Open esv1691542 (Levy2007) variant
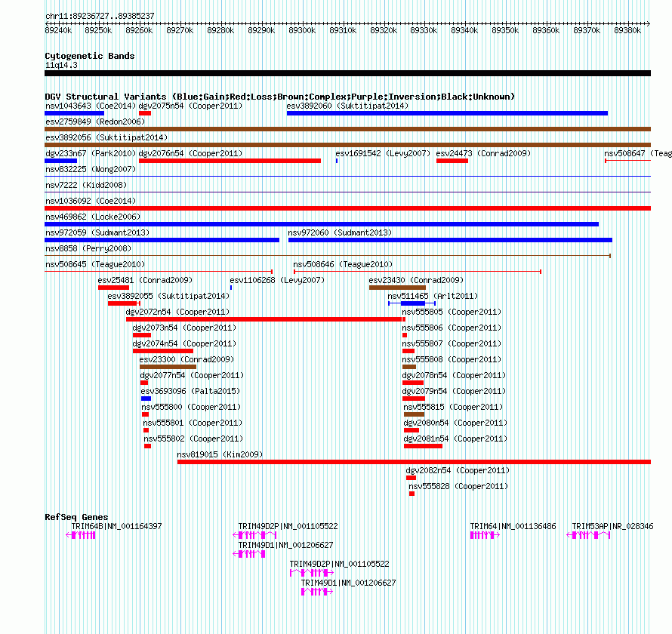Image resolution: width=672 pixels, height=634 pixels. [337, 161]
